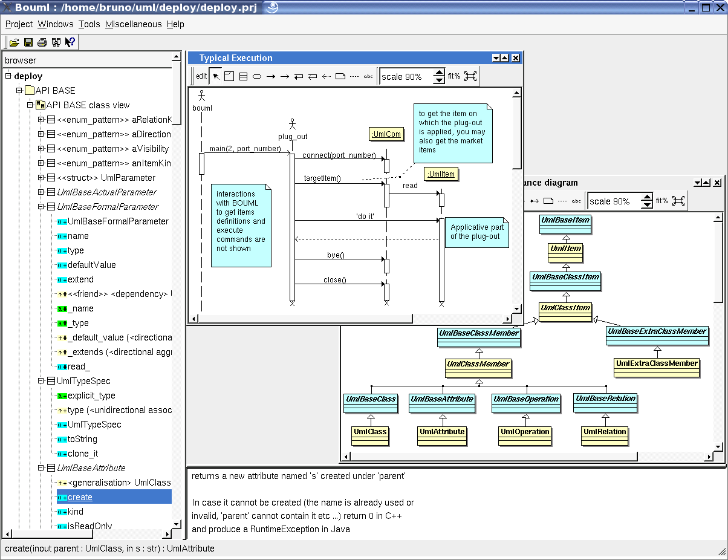Select the toString operation in browser
This screenshot has height=560, width=728.
(x=82, y=439)
